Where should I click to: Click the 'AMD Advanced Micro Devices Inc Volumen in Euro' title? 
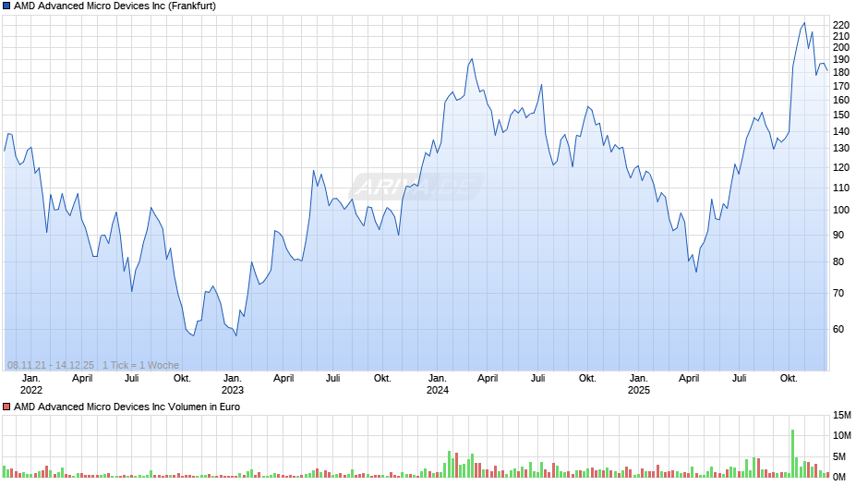click(x=127, y=407)
